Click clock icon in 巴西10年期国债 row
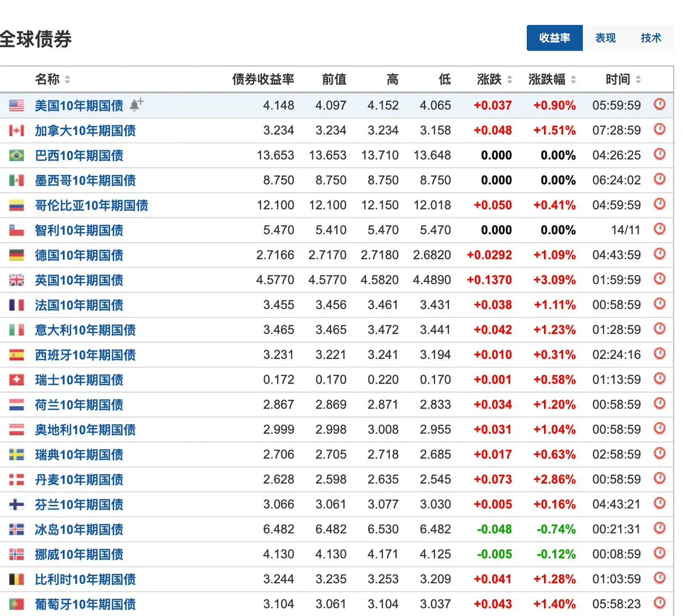The height and width of the screenshot is (616, 683). (660, 154)
